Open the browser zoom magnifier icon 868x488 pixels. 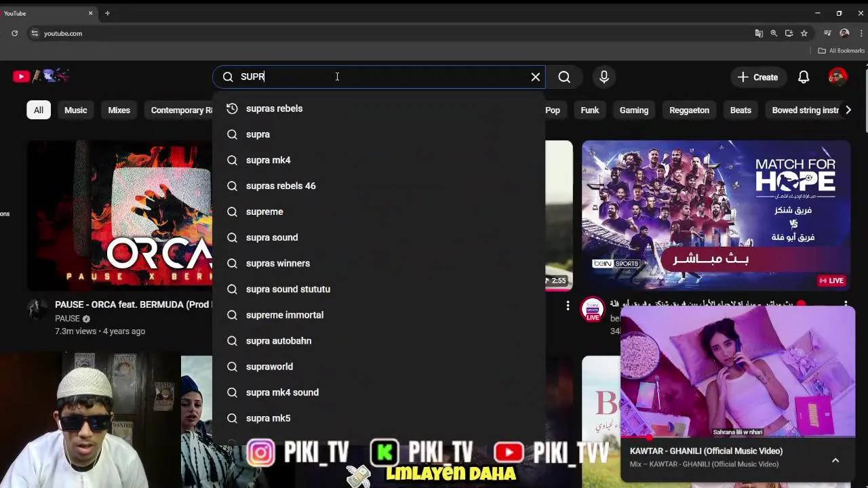pyautogui.click(x=774, y=33)
